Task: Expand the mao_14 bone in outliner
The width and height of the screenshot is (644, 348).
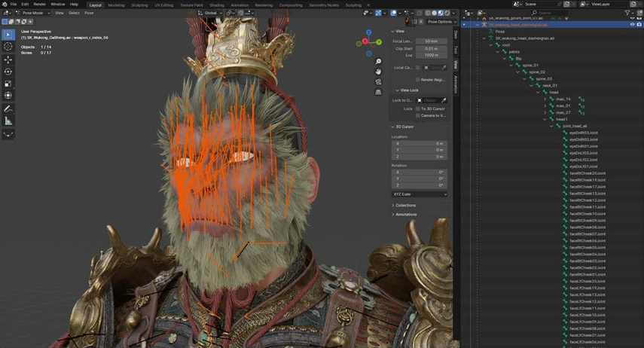Action: 545,99
